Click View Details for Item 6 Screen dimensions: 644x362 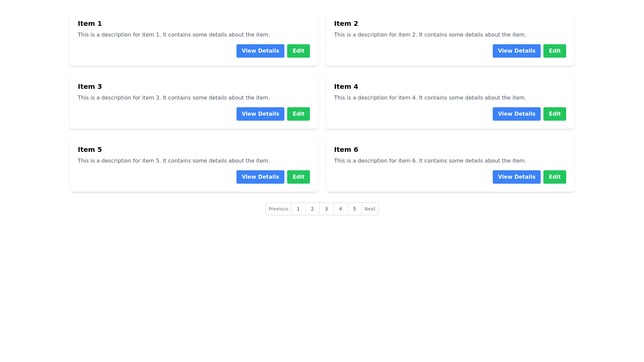point(517,177)
